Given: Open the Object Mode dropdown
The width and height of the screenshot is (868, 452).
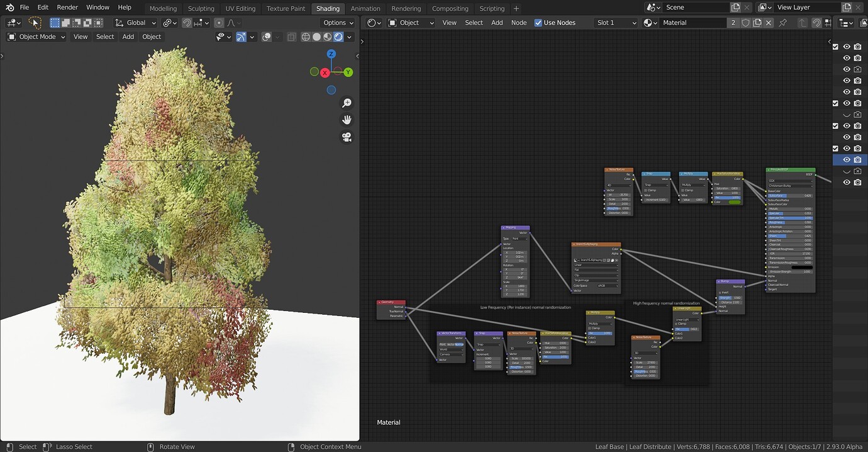Looking at the screenshot, I should pos(36,37).
